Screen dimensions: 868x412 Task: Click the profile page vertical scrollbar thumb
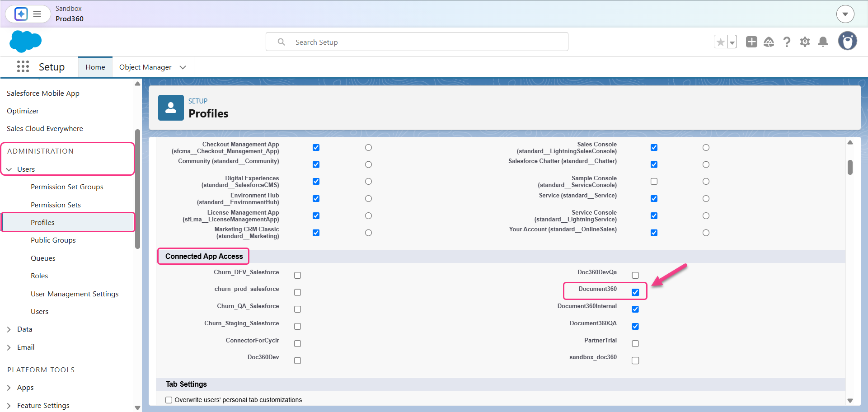850,167
